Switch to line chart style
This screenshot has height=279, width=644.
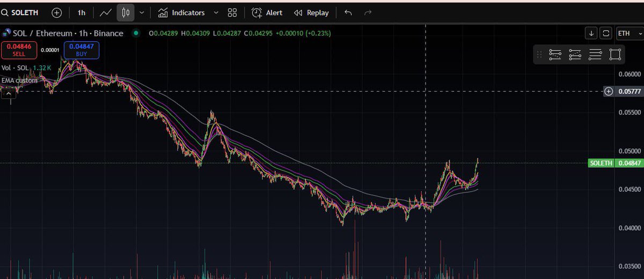pyautogui.click(x=106, y=12)
